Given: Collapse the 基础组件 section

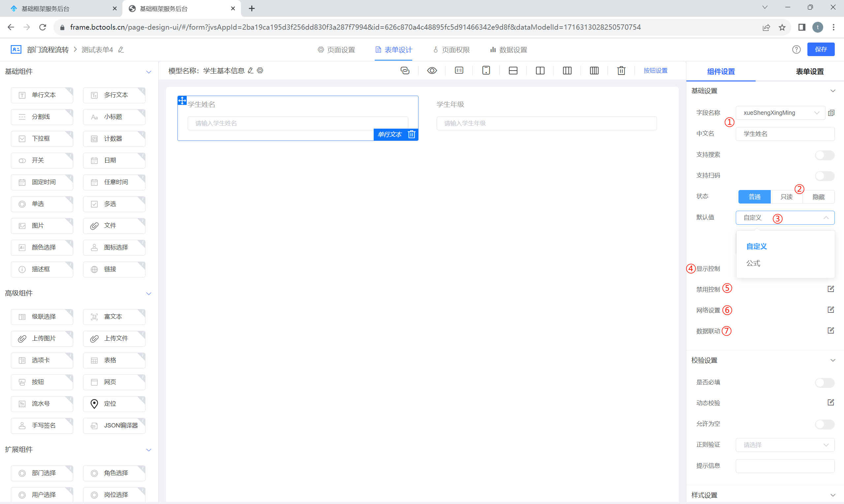Looking at the screenshot, I should click(148, 72).
